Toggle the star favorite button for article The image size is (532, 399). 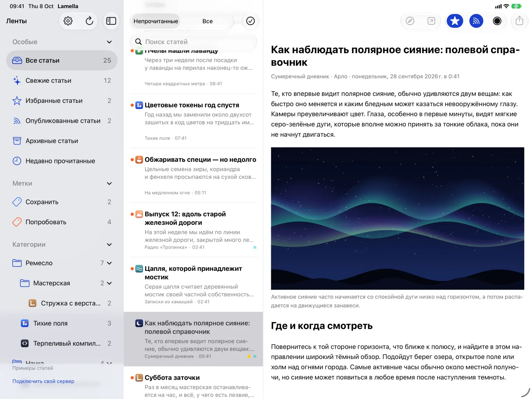[x=455, y=21]
